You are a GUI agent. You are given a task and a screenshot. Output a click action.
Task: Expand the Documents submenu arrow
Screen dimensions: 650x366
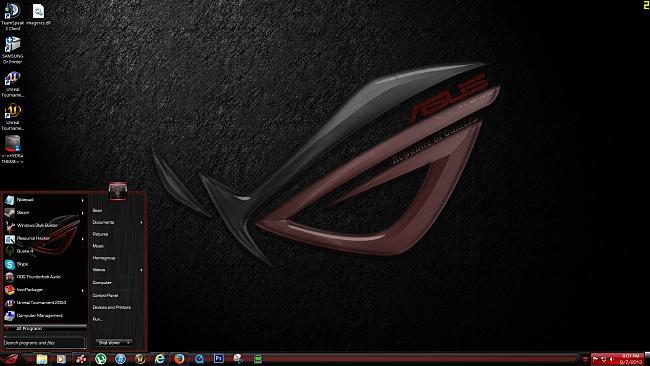pos(141,223)
